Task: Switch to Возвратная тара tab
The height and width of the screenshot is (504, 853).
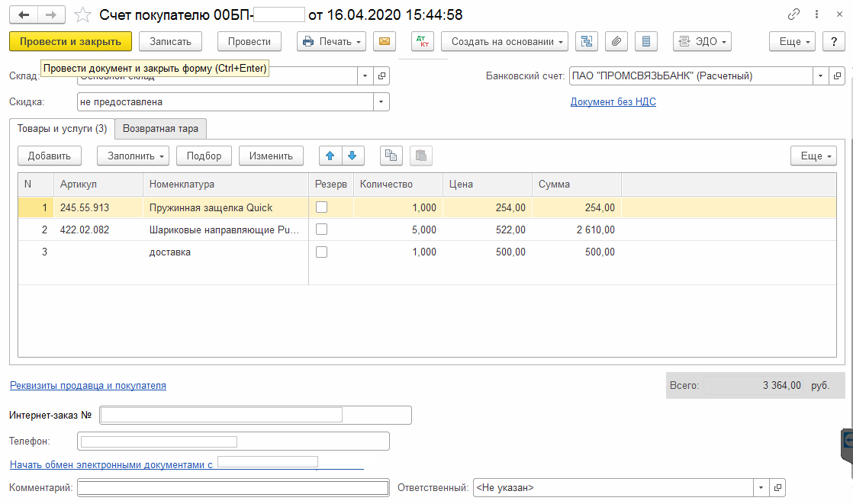Action: pos(160,129)
